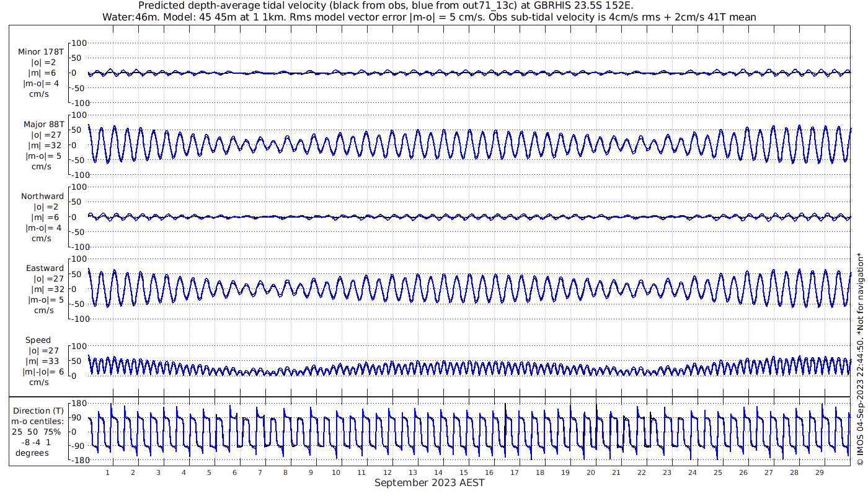Click day 9 on the date axis

click(x=311, y=472)
